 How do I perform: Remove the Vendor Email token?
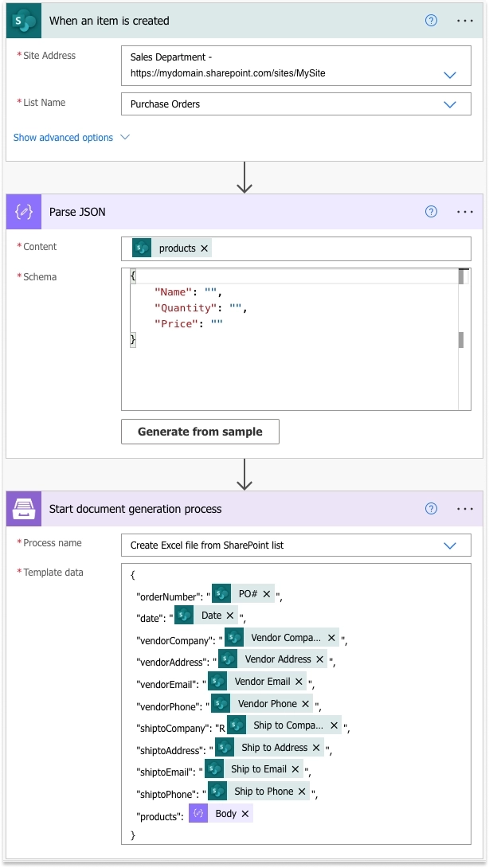299,682
